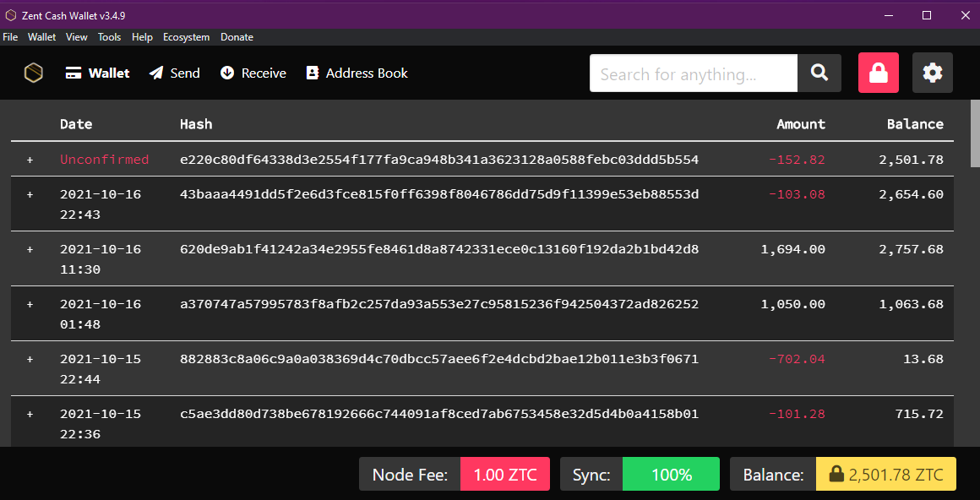Screen dimensions: 980x500
Task: Click the 2,757.68 balance value
Action: pos(912,249)
